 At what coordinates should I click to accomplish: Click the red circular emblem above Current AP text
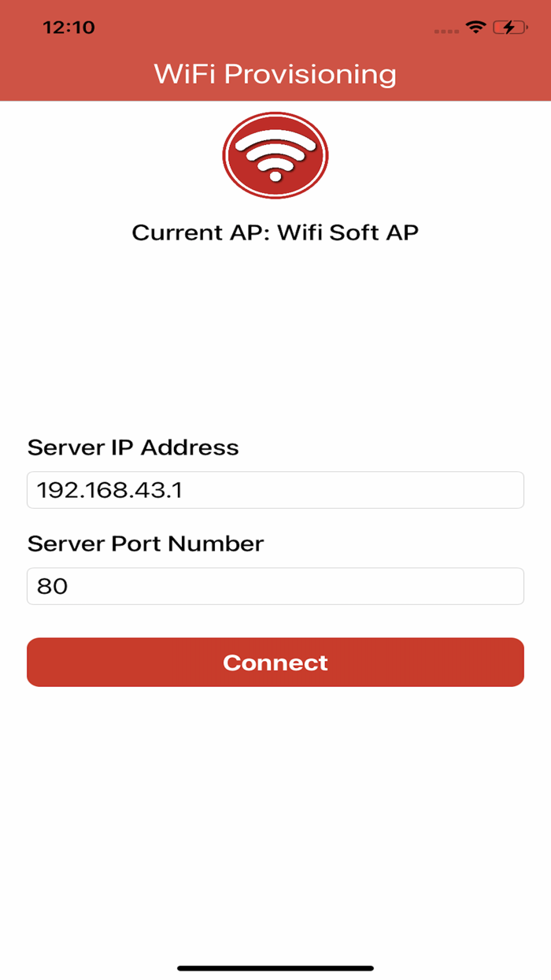275,154
